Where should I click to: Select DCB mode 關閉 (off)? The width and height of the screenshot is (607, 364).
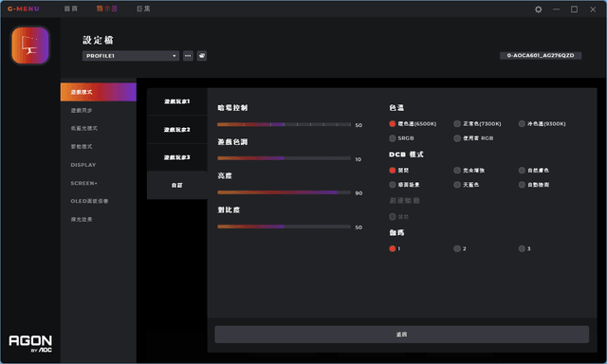pos(392,171)
